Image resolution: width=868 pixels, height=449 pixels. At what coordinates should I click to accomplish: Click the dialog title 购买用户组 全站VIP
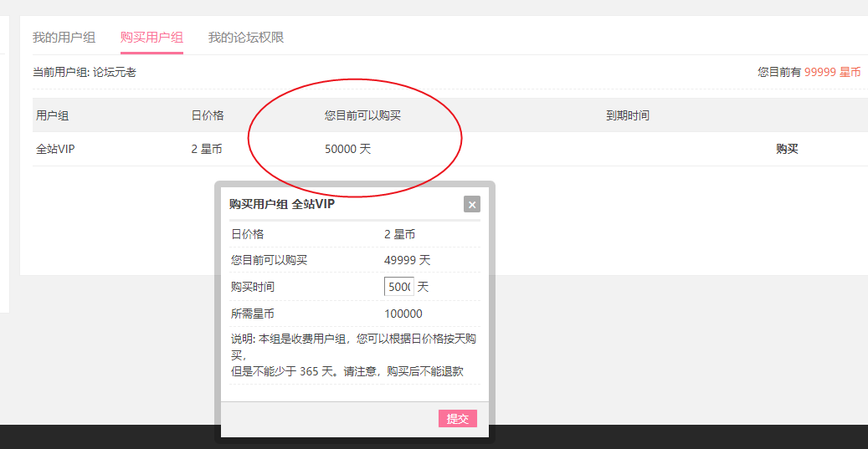(282, 204)
